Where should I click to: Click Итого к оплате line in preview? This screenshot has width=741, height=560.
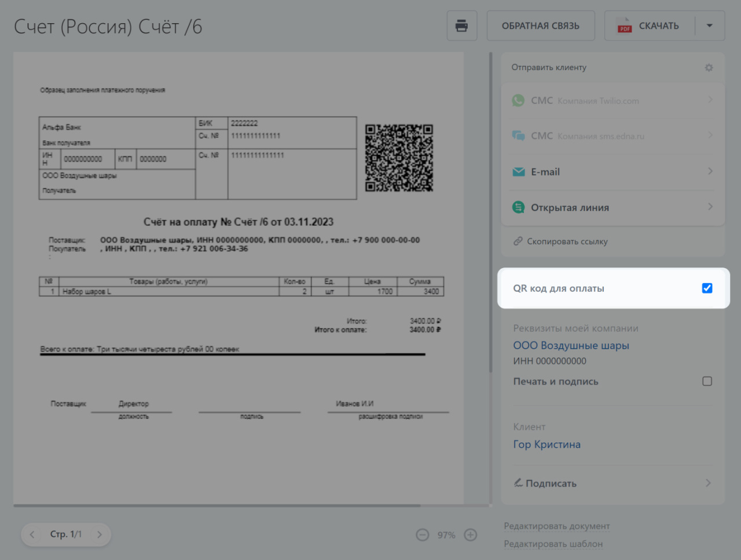point(377,330)
